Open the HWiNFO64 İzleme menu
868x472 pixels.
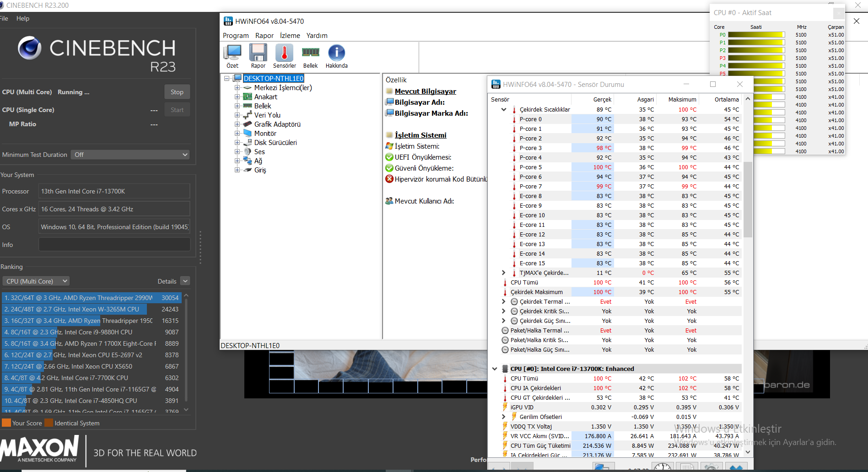(290, 36)
